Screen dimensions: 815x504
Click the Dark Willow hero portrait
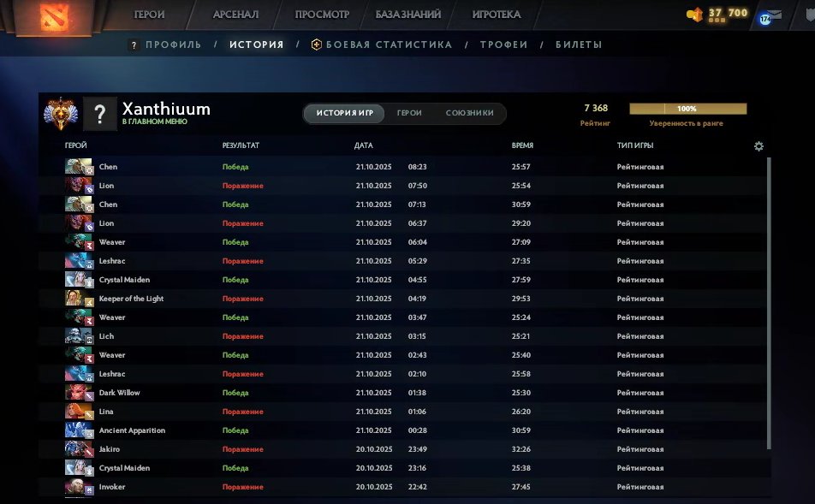(78, 393)
